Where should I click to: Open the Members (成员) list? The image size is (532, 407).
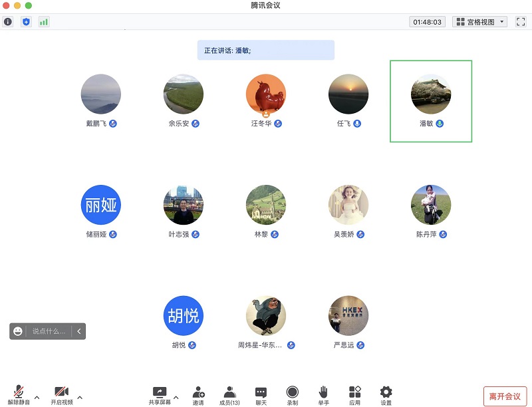[229, 394]
